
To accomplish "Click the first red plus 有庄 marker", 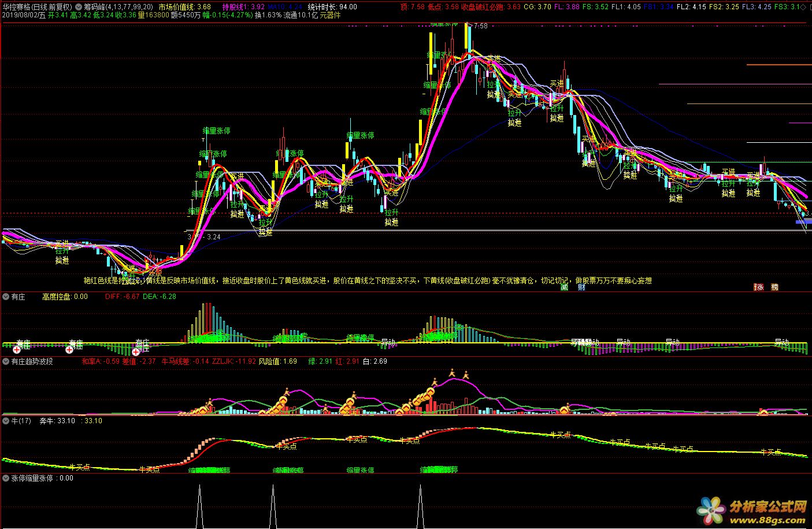I will pyautogui.click(x=17, y=350).
